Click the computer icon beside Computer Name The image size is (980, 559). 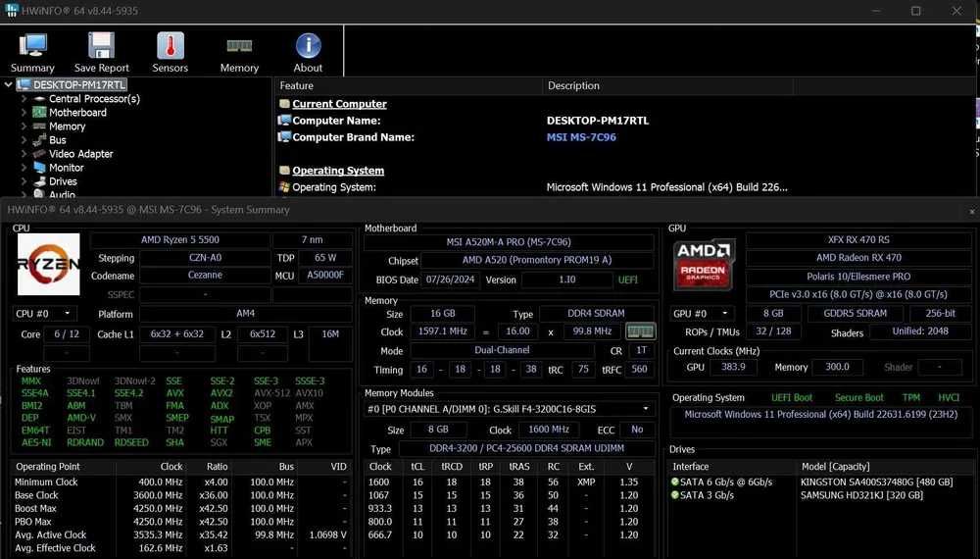coord(284,120)
